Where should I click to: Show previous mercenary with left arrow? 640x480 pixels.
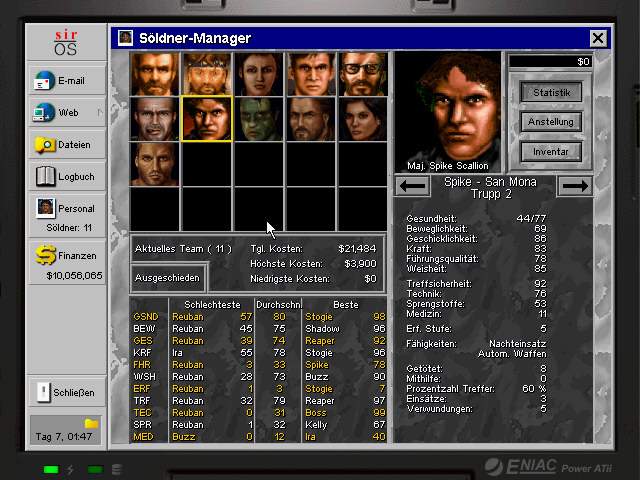[412, 186]
